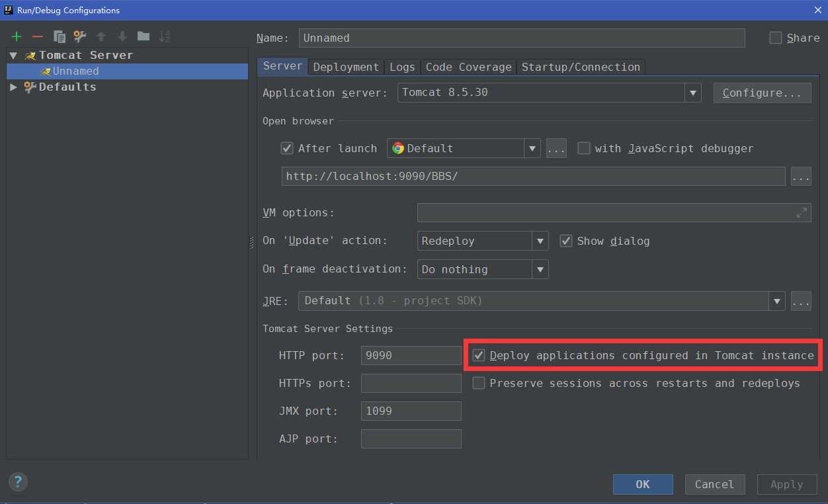The width and height of the screenshot is (828, 504).
Task: Add a new configuration with the plus icon
Action: pyautogui.click(x=17, y=36)
